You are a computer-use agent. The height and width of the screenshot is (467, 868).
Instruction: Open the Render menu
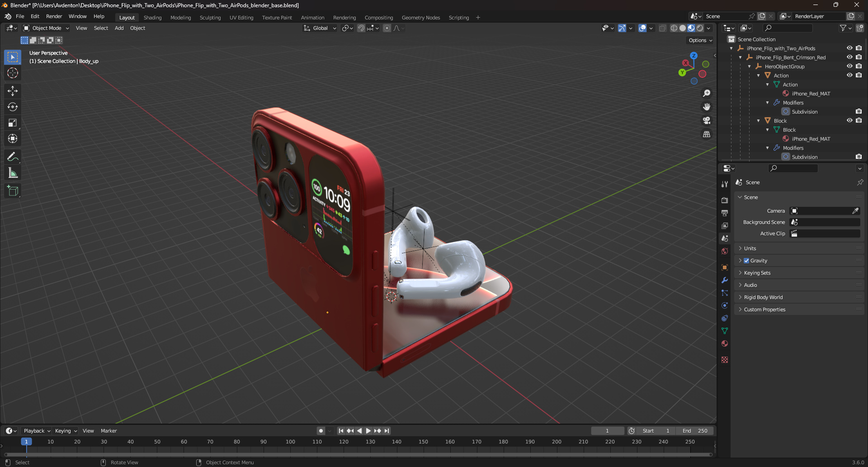point(54,16)
